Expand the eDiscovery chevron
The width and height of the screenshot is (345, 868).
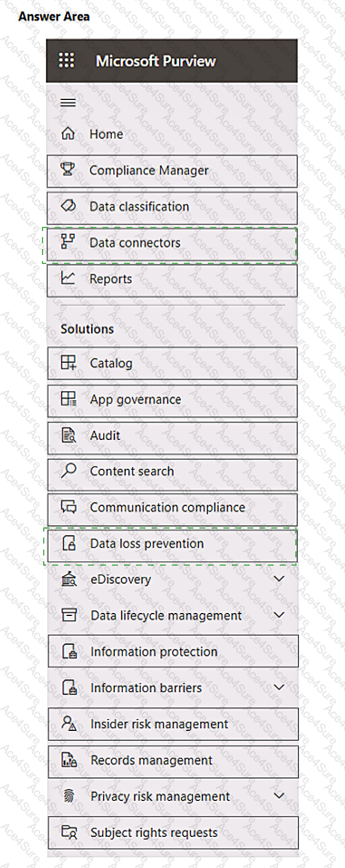[279, 579]
